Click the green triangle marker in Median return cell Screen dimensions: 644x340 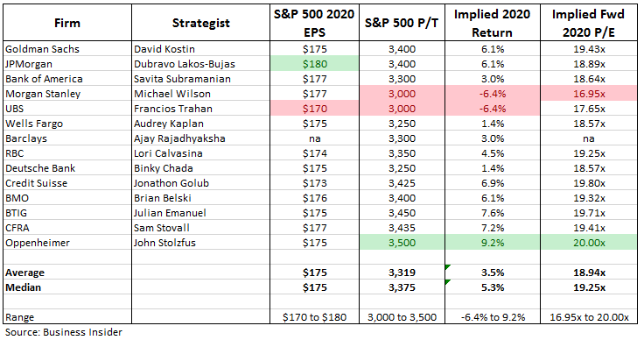448,282
